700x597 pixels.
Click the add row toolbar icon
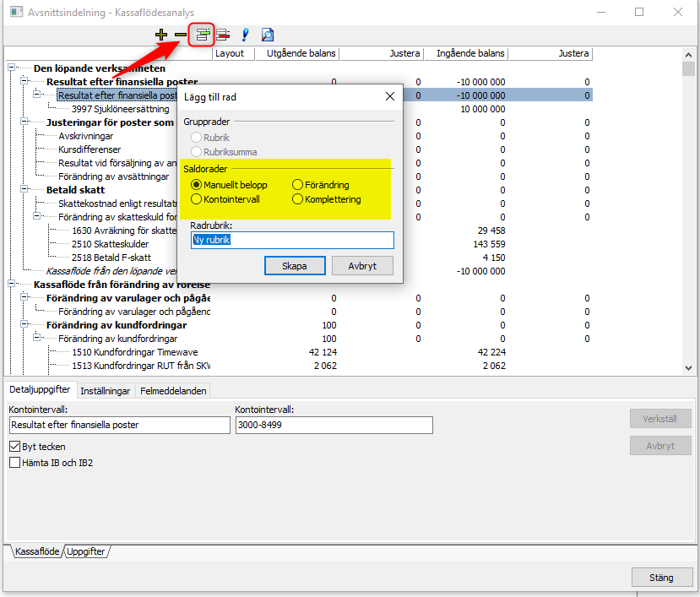pos(203,35)
